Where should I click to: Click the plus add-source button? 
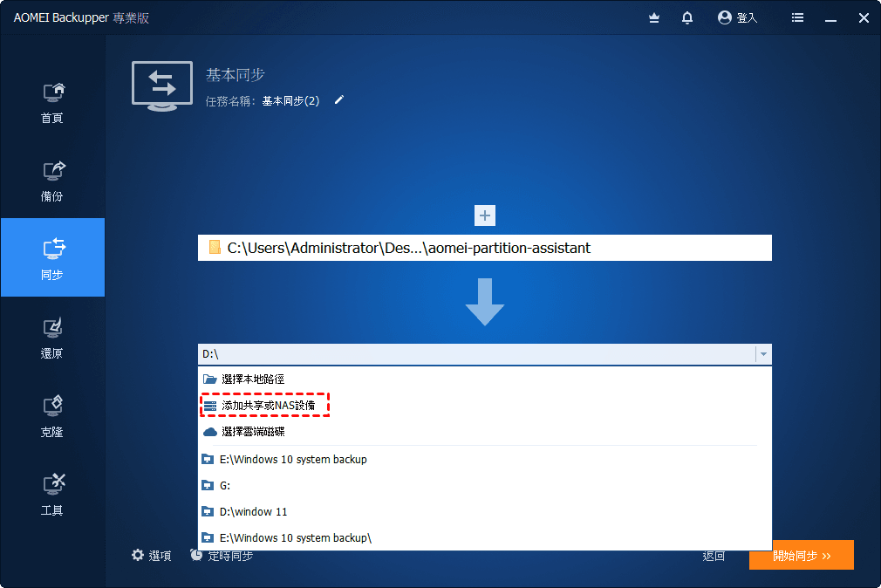[x=485, y=215]
